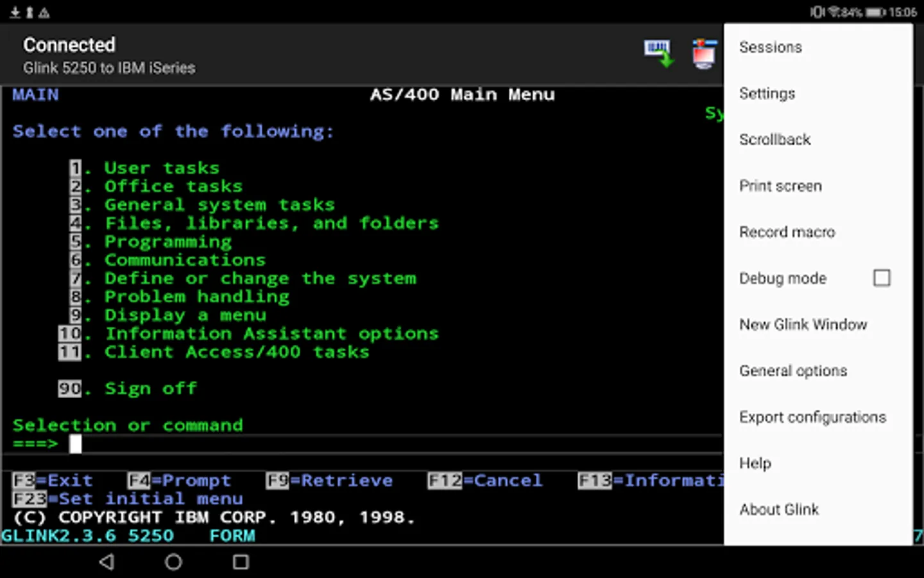Open Help from the overflow menu

click(818, 463)
